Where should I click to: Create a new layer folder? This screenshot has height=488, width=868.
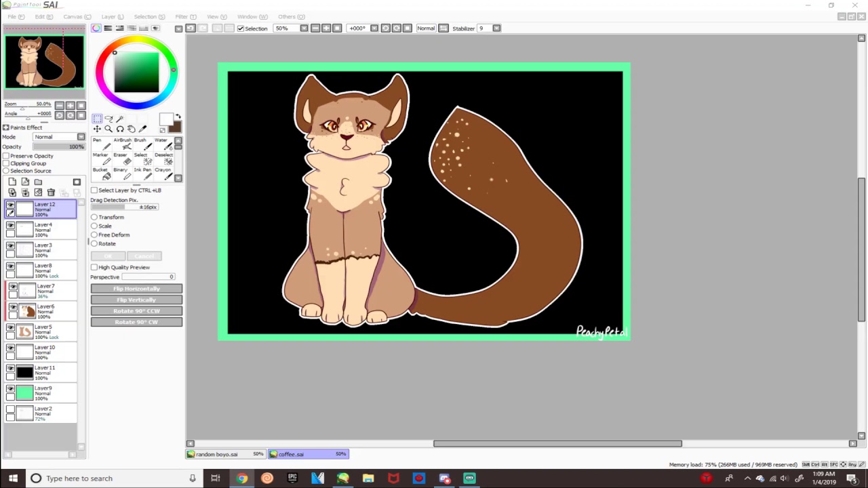pos(38,182)
